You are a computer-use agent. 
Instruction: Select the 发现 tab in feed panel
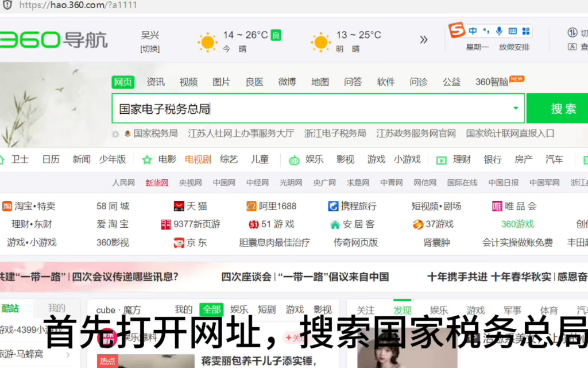pyautogui.click(x=403, y=309)
